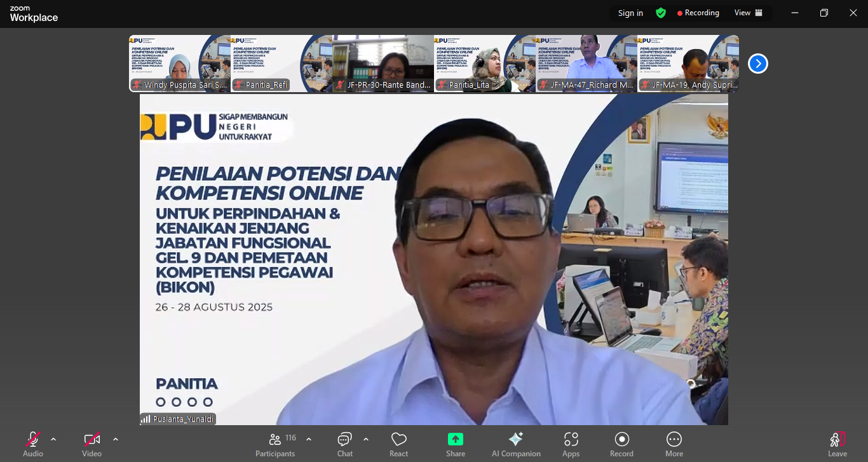This screenshot has height=462, width=868.
Task: Minimize the Zoom window
Action: [795, 13]
